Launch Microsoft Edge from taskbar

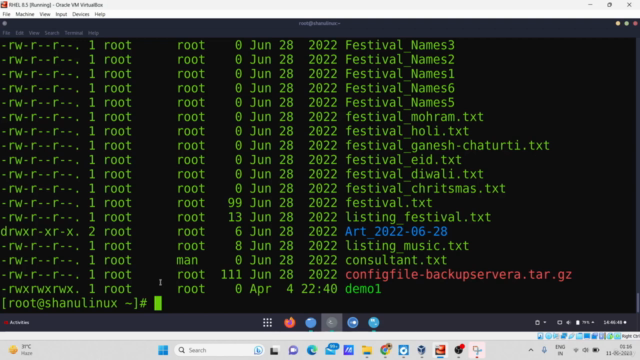click(x=312, y=350)
